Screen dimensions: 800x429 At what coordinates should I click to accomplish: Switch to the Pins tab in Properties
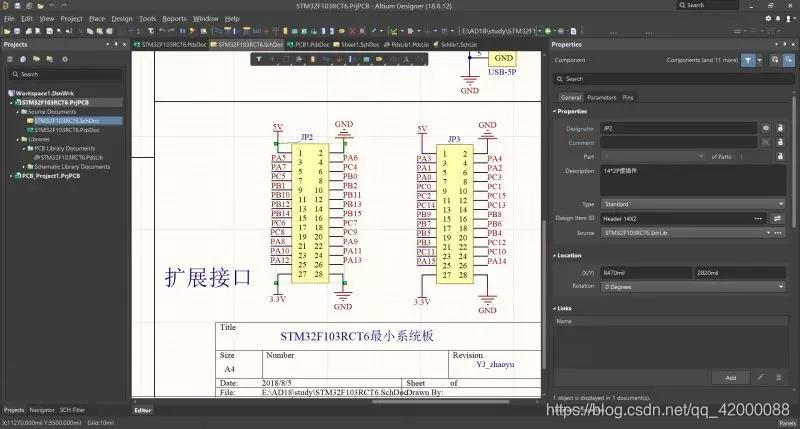coord(628,97)
